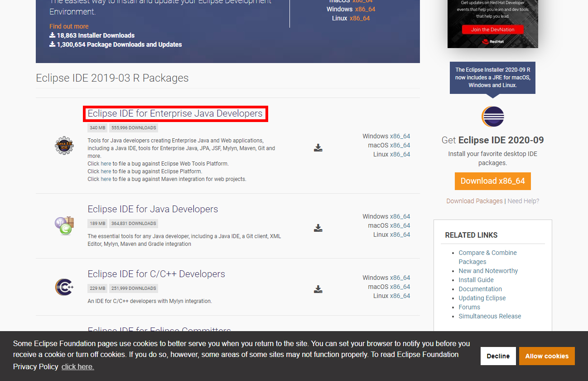Click Allow cookies button
This screenshot has height=381, width=588.
547,356
